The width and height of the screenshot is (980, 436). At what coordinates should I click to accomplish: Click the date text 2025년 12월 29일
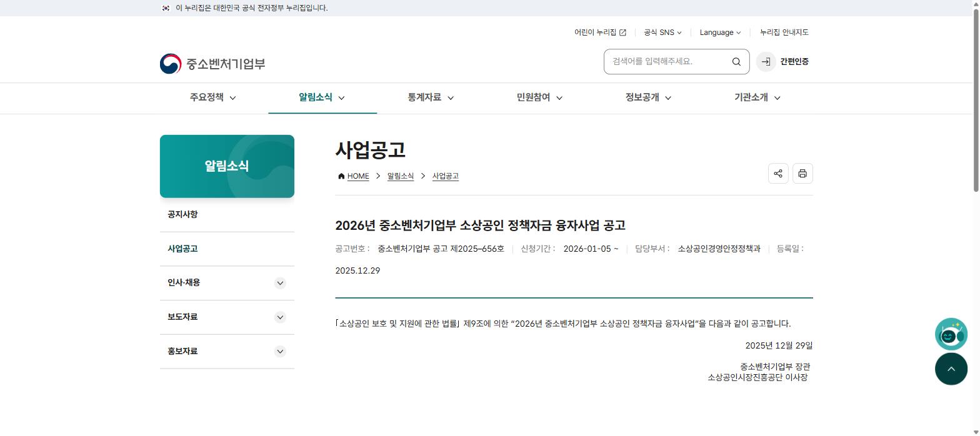click(779, 345)
